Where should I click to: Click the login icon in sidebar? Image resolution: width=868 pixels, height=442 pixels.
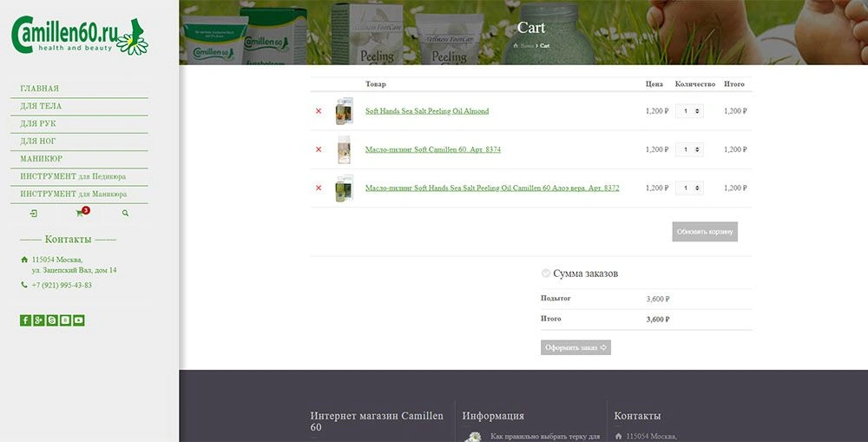point(33,213)
